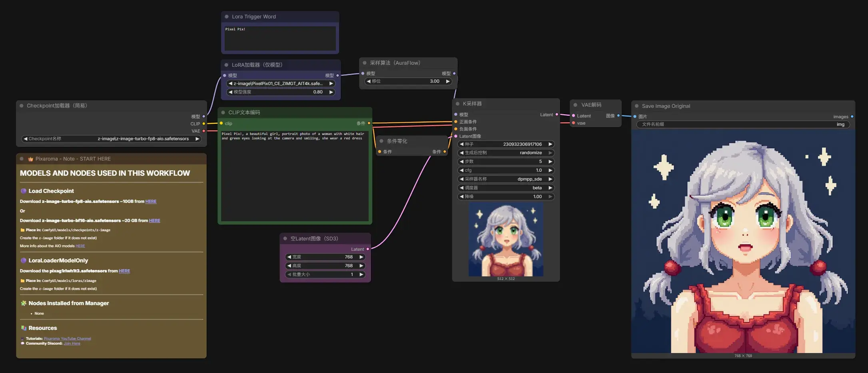Open 生成后控制 randomize dropdown

[x=506, y=153]
